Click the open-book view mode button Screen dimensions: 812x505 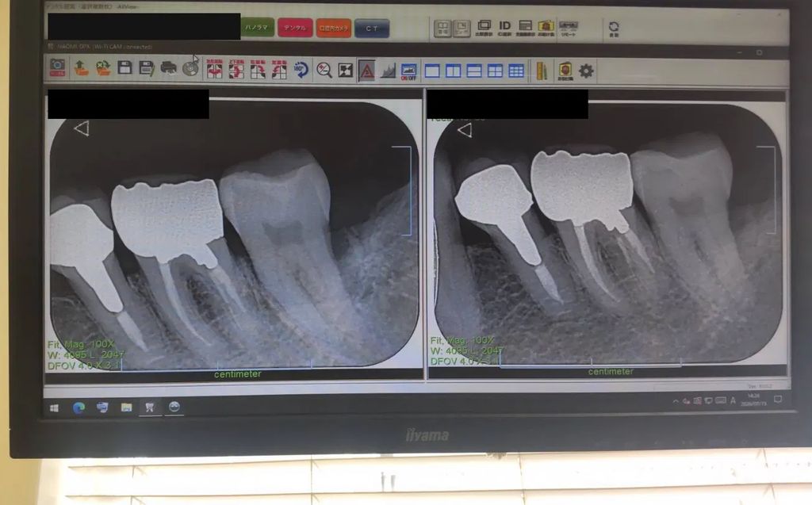pyautogui.click(x=442, y=28)
